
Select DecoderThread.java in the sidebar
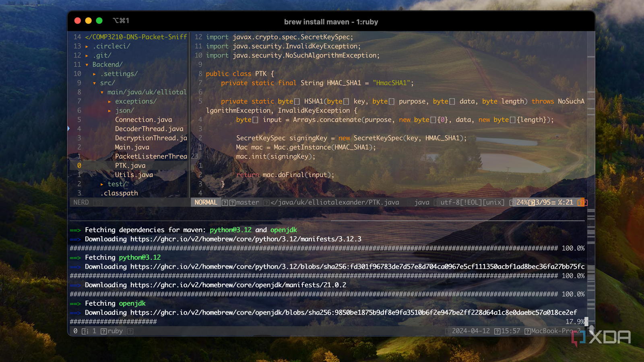pyautogui.click(x=149, y=129)
